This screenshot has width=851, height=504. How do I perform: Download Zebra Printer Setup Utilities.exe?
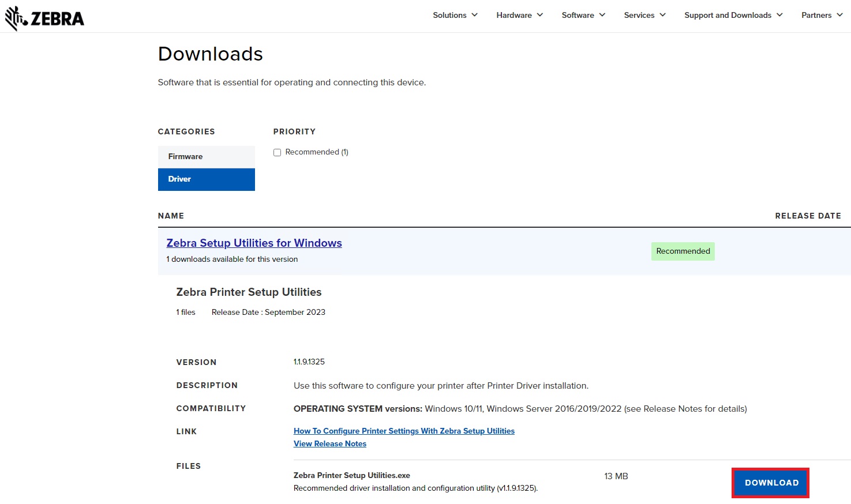coord(771,483)
